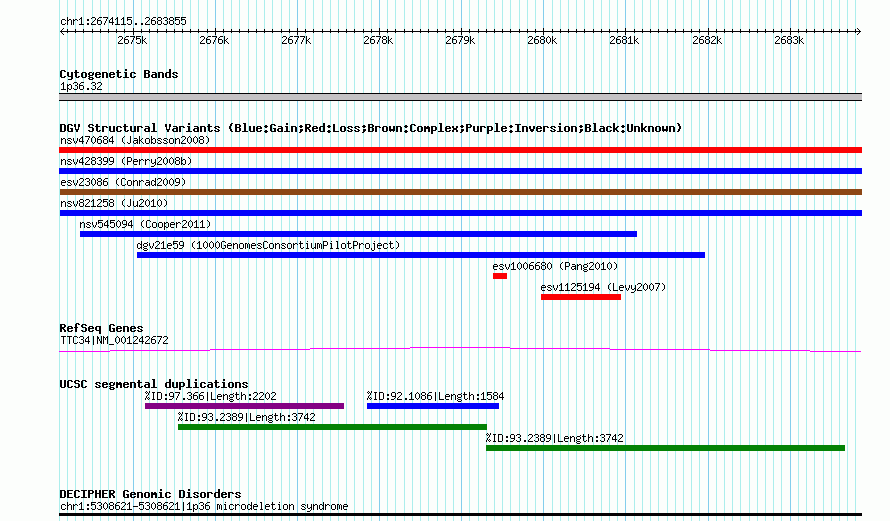Click the 2675k ruler tick label

pos(132,40)
